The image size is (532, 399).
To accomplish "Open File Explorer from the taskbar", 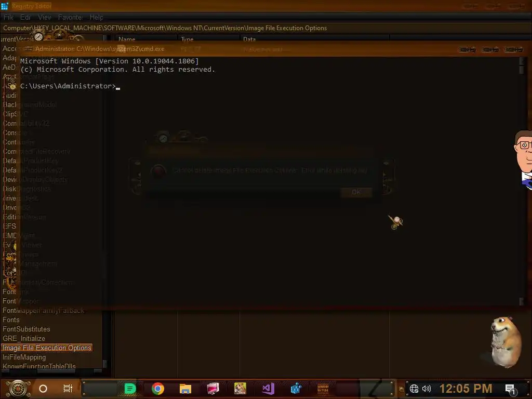I will (185, 389).
